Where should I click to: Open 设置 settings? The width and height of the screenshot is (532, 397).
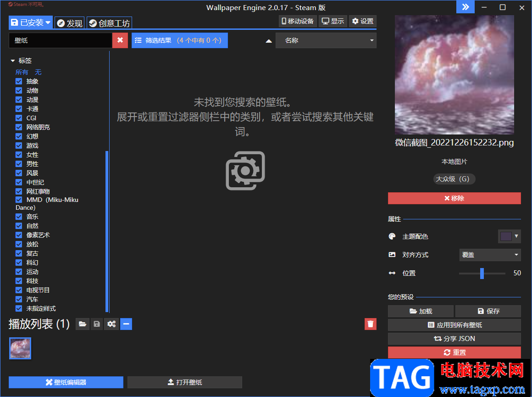(x=363, y=21)
